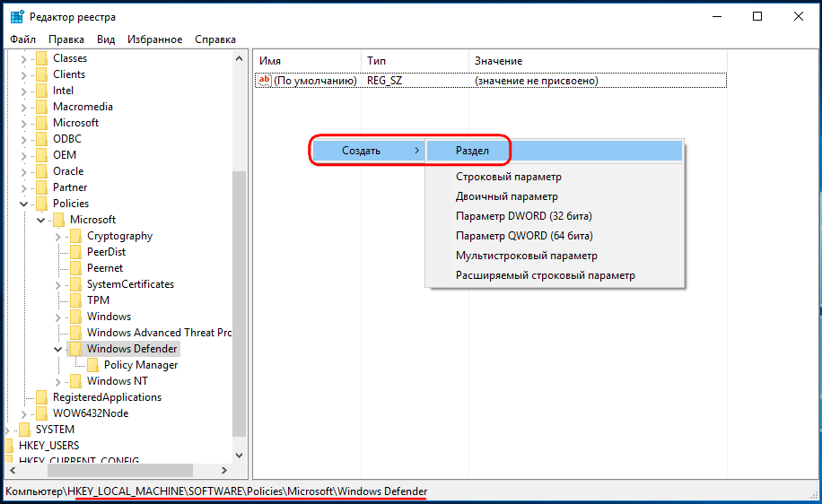Click the Policy Manager folder icon
Image resolution: width=822 pixels, height=504 pixels.
tap(92, 365)
